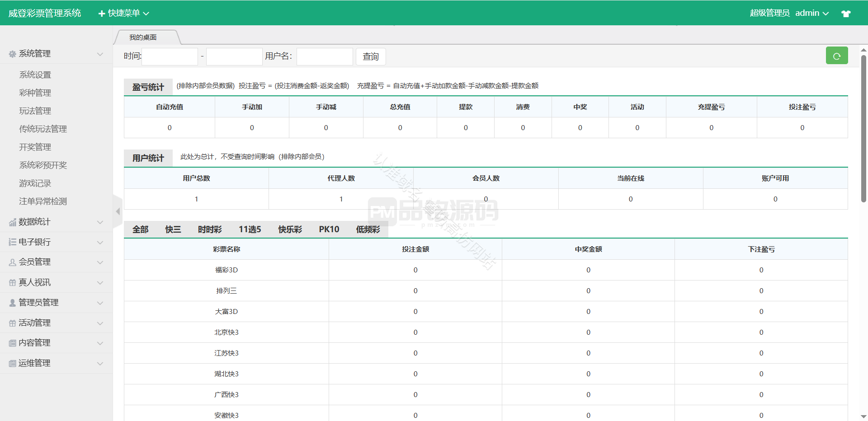The image size is (868, 421).
Task: Collapse the sidebar with the left arrow handle
Action: click(118, 211)
